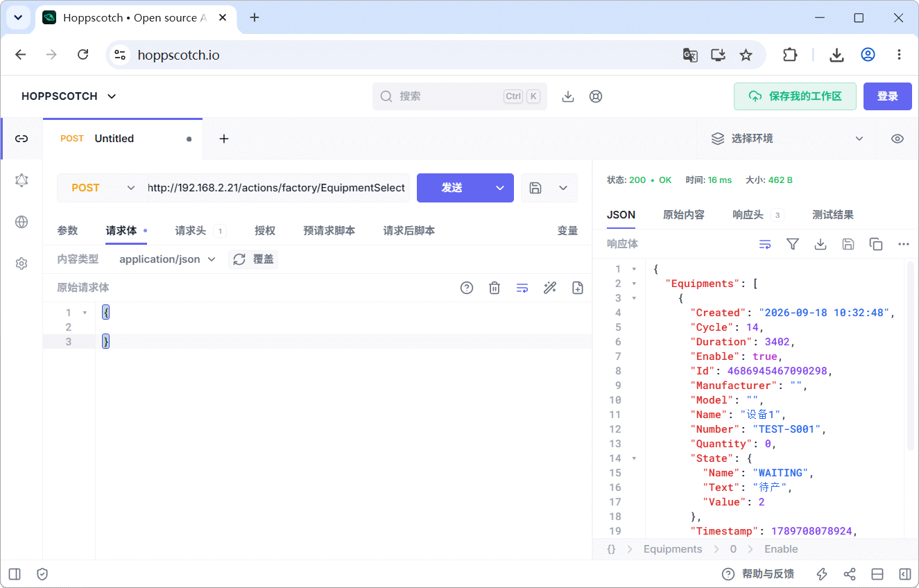
Task: Click the request URL input field
Action: [278, 188]
